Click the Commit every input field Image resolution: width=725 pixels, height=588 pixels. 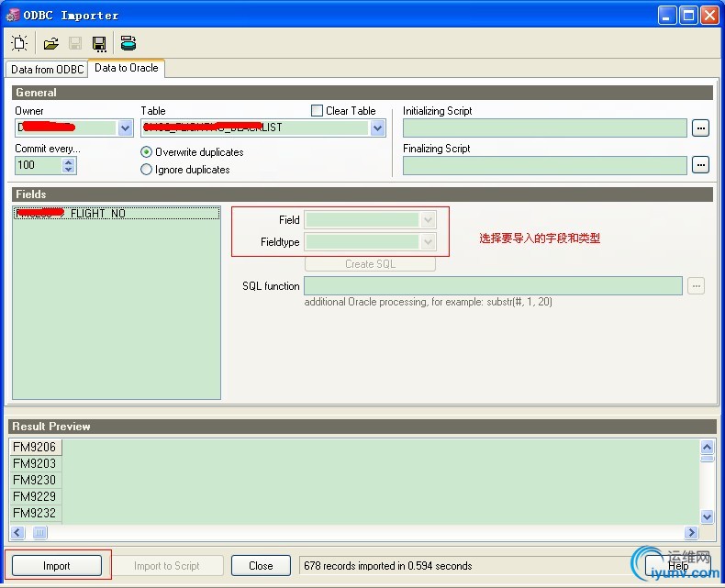(x=38, y=165)
